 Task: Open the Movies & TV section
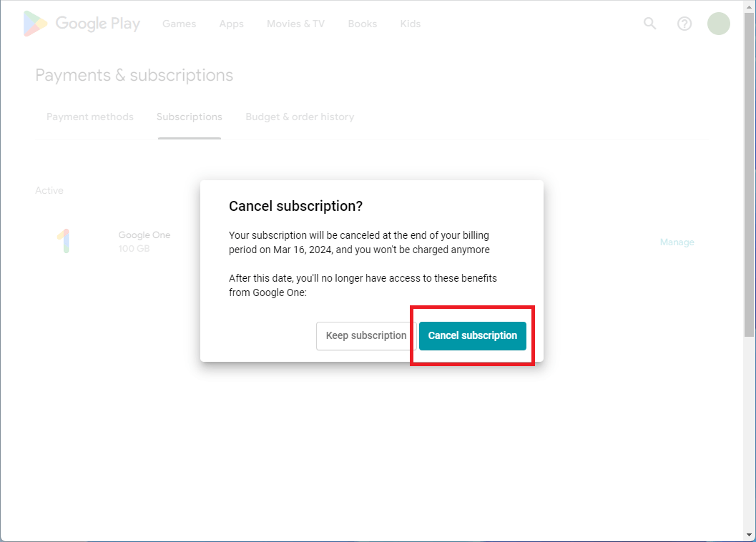tap(295, 24)
